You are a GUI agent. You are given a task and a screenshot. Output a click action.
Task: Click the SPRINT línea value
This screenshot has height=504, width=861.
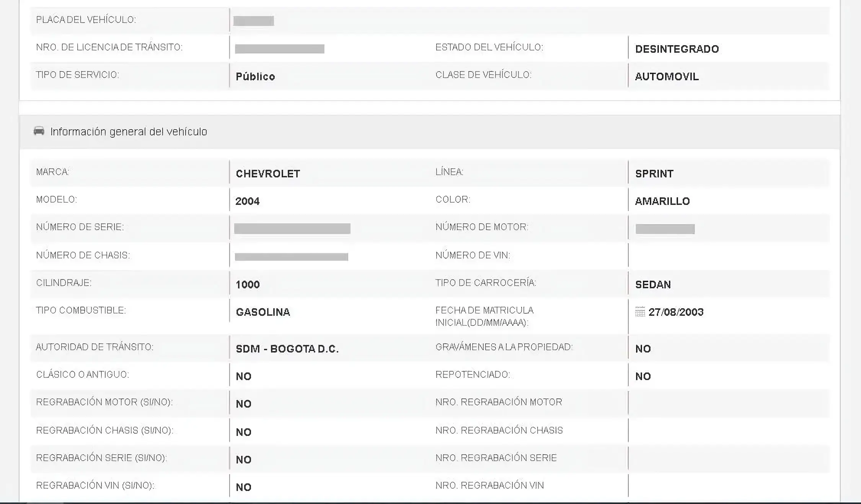654,174
